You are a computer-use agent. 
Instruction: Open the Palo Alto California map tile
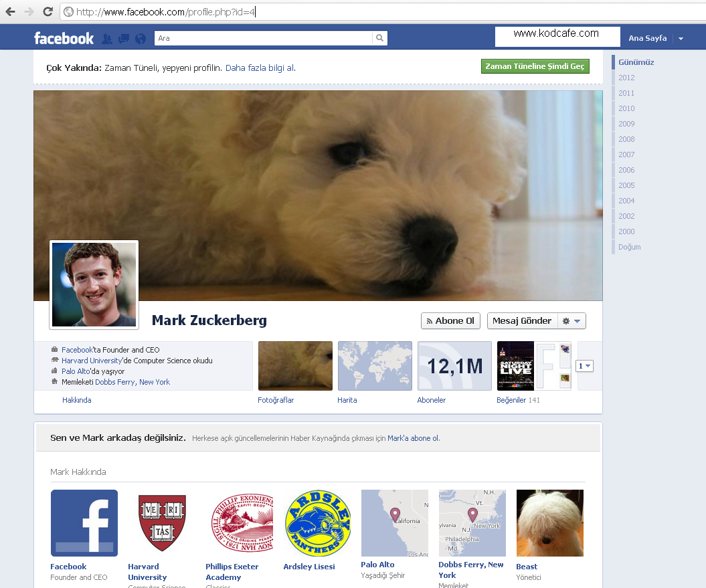click(395, 523)
